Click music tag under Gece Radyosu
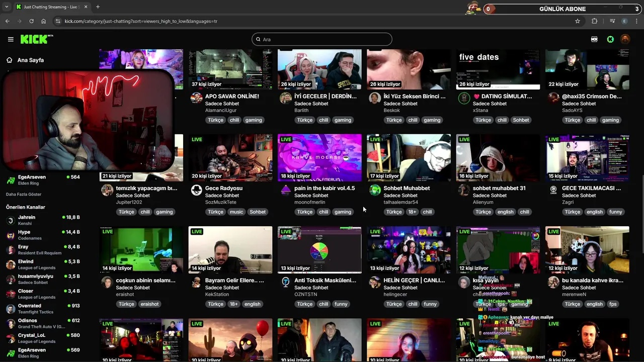 236,212
